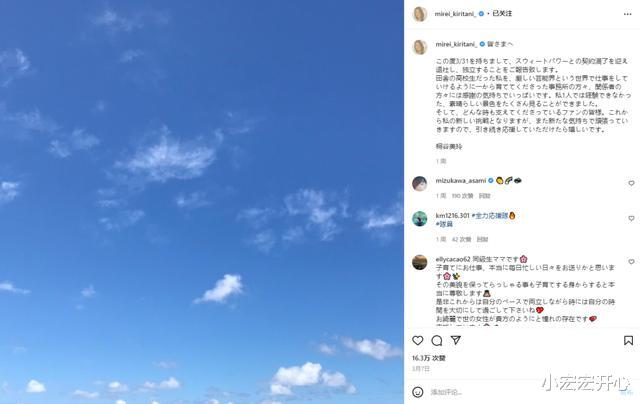Like km1216.301's comment

631,218
